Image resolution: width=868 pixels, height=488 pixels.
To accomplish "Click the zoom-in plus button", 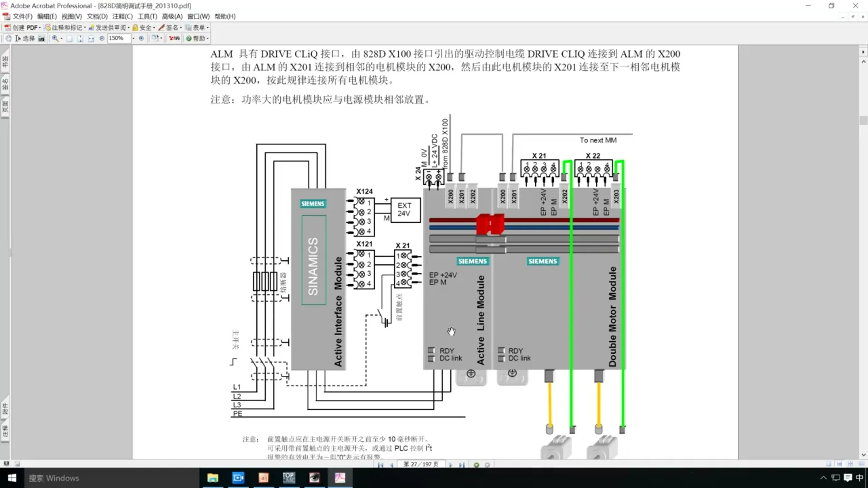I will tap(141, 38).
